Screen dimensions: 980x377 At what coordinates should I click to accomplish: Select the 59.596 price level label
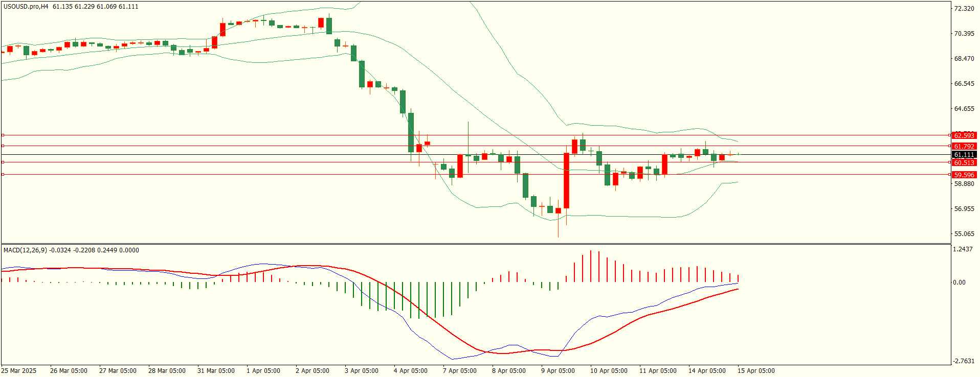click(964, 175)
